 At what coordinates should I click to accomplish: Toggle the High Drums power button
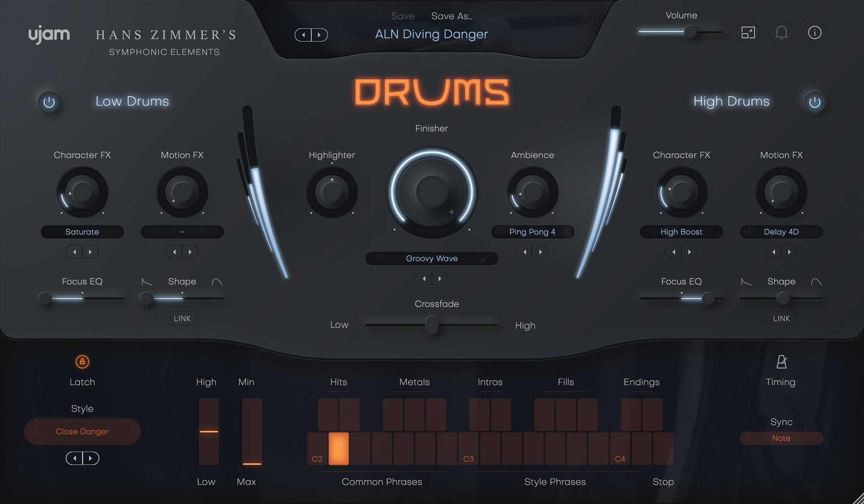coord(815,102)
